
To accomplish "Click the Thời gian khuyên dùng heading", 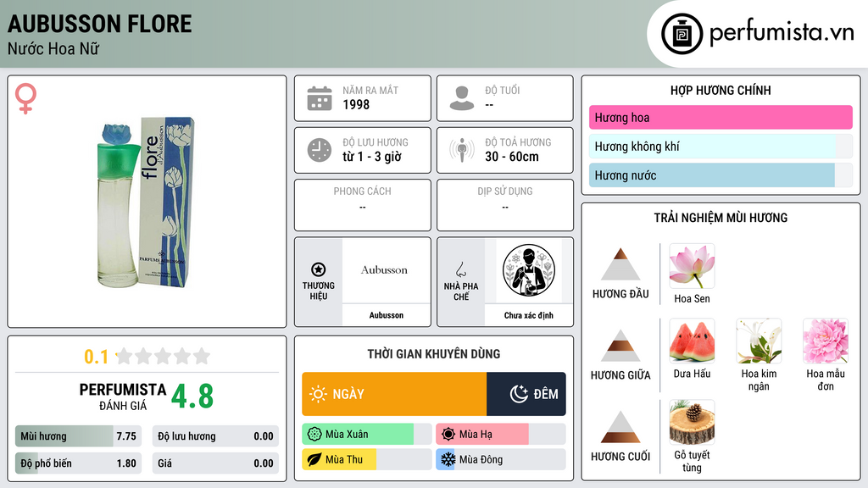I will 434,354.
